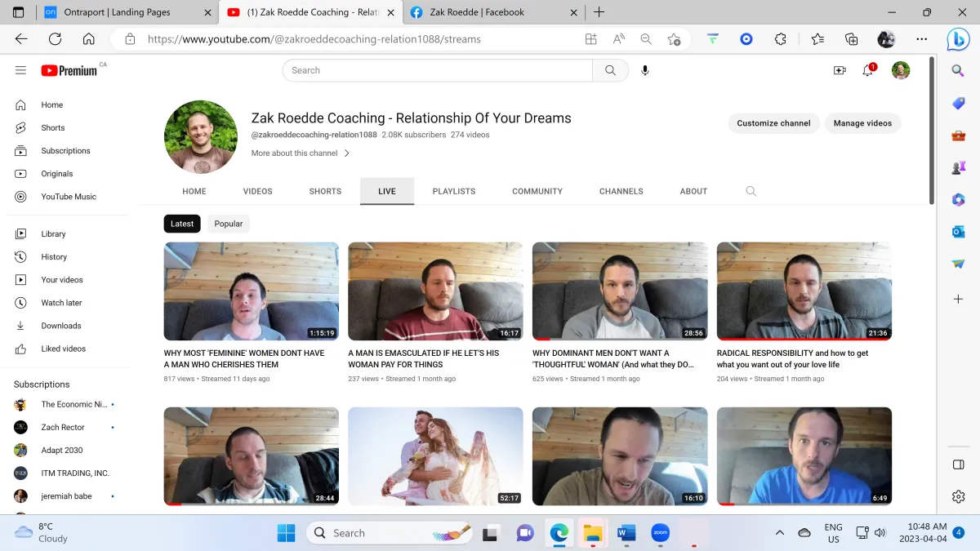Show hidden system tray icons
Viewport: 980px width, 551px height.
[779, 533]
